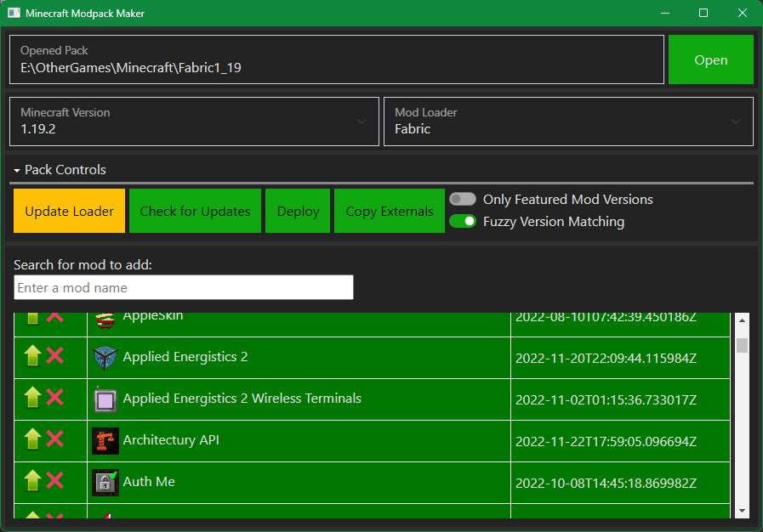763x532 pixels.
Task: Click the app icon in title bar
Action: [14, 13]
